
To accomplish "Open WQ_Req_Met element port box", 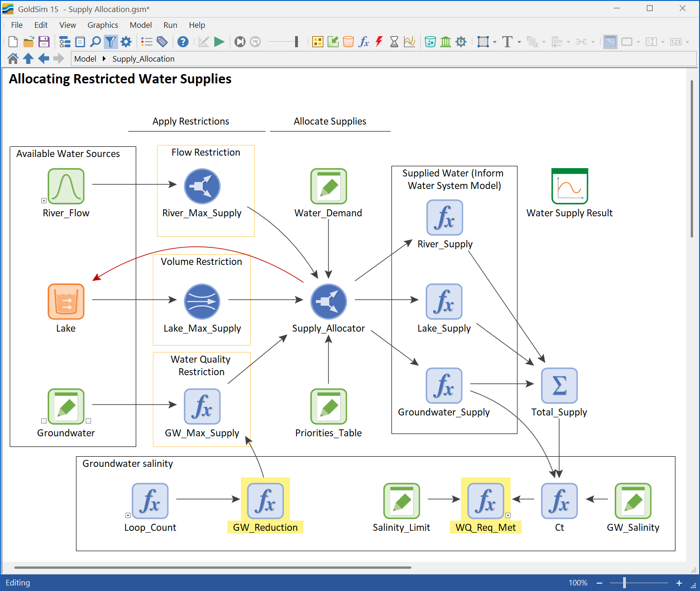I will [508, 515].
